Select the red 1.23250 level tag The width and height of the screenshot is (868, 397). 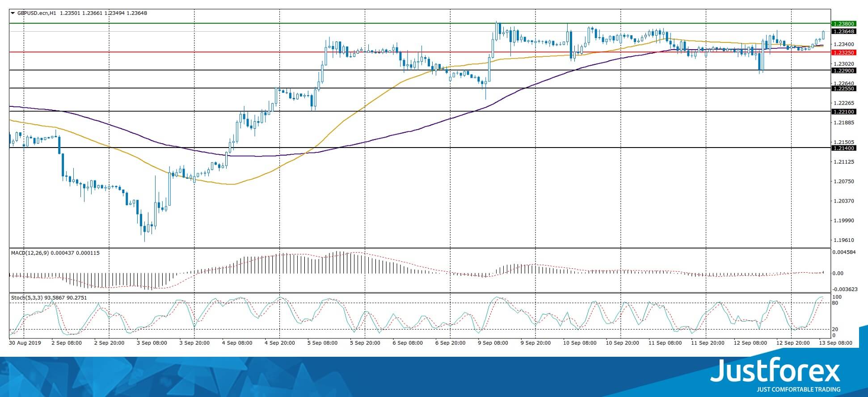click(x=843, y=52)
